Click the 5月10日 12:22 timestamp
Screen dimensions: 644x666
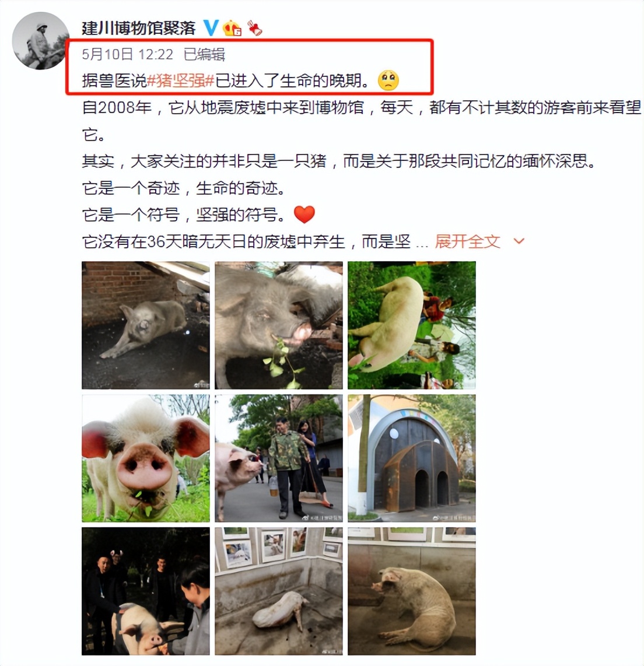(127, 54)
